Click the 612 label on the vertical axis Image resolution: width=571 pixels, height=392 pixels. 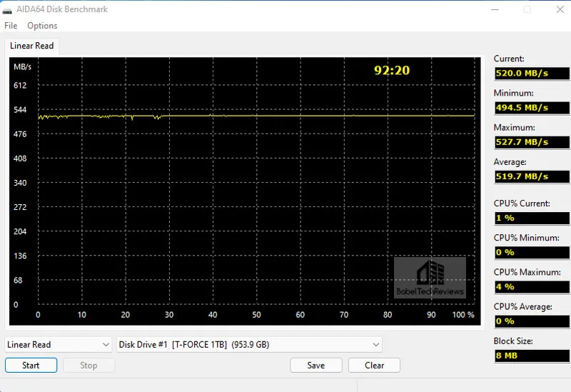click(20, 86)
